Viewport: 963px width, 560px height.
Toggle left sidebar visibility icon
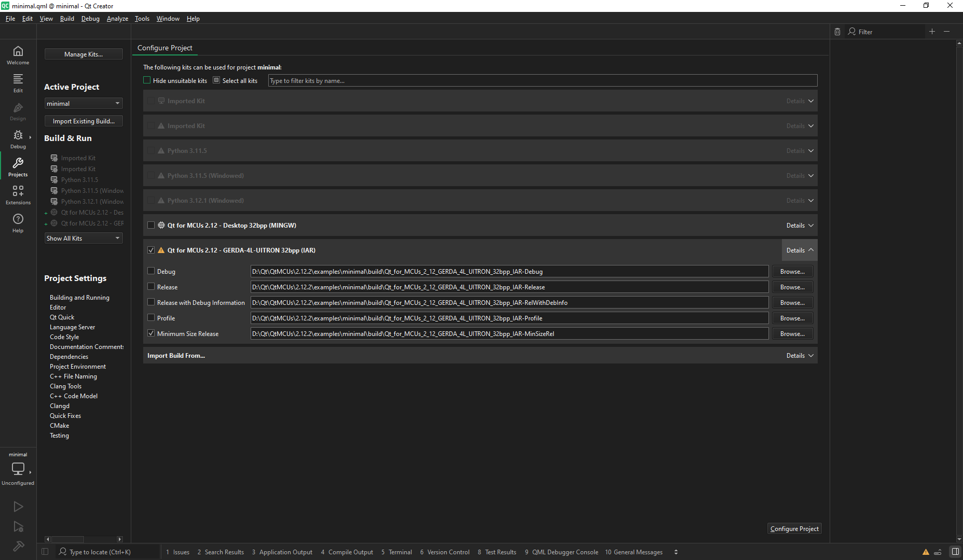(x=45, y=552)
